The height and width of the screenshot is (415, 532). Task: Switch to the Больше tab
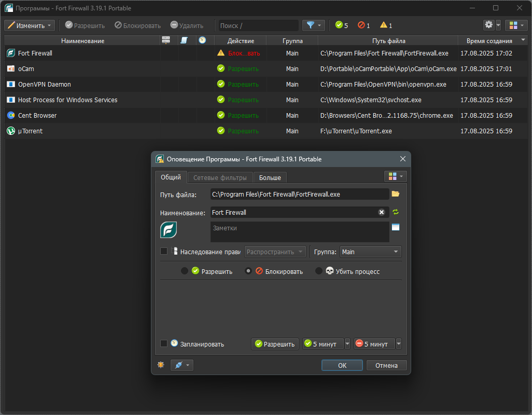click(x=270, y=177)
